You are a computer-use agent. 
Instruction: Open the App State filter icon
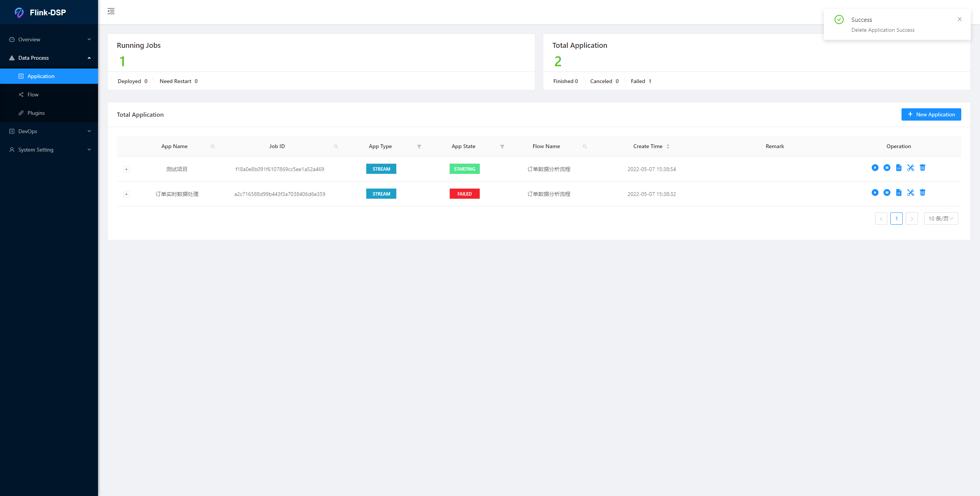(502, 147)
